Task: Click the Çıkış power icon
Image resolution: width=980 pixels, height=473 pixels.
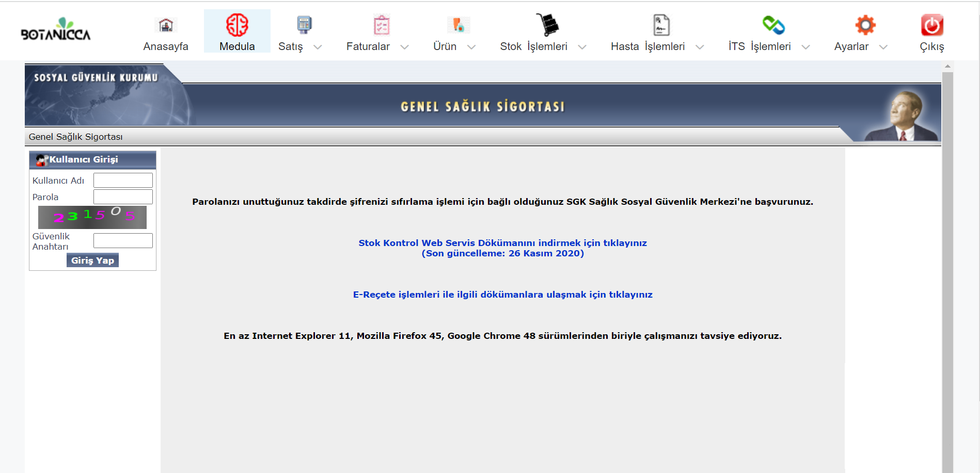Action: (x=932, y=25)
